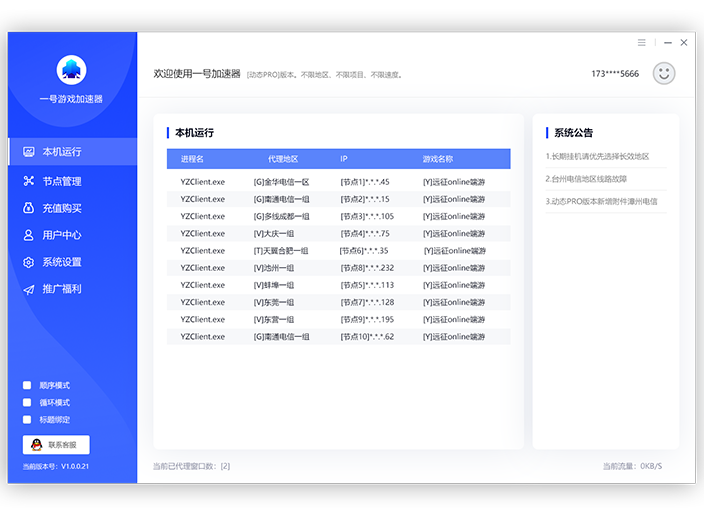Minimize the accelerator window
The height and width of the screenshot is (528, 704).
[x=664, y=43]
